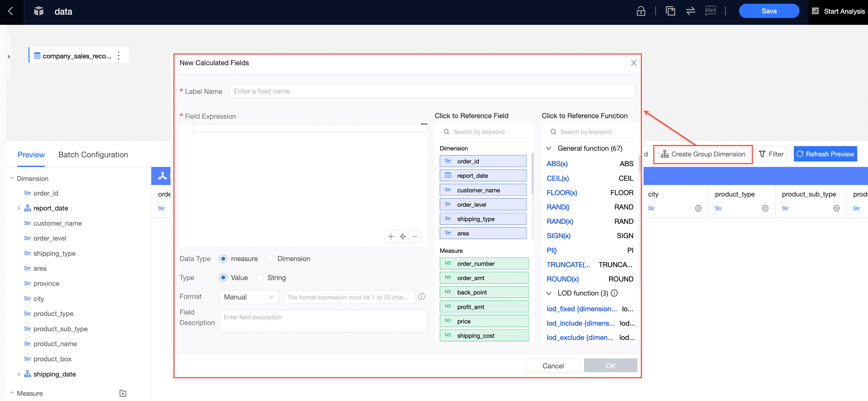Insert the ROUND(x) function

[563, 279]
